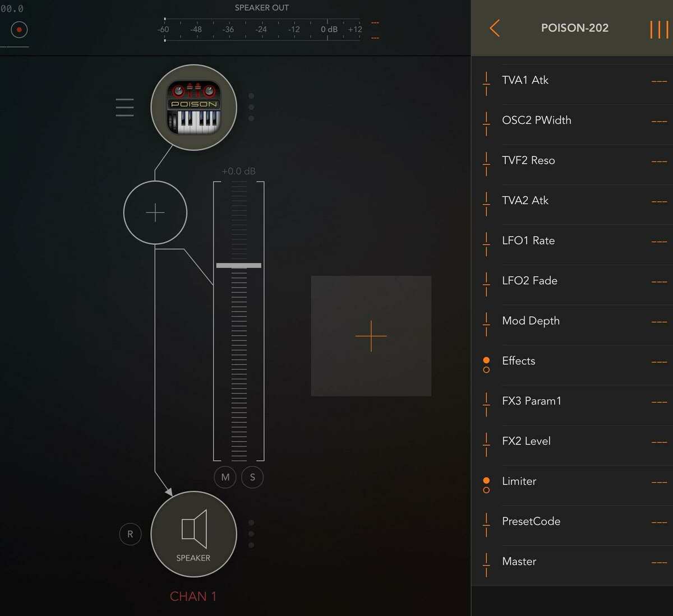Add an effect with the circular plus node
Image resolution: width=673 pixels, height=616 pixels.
[x=155, y=212]
